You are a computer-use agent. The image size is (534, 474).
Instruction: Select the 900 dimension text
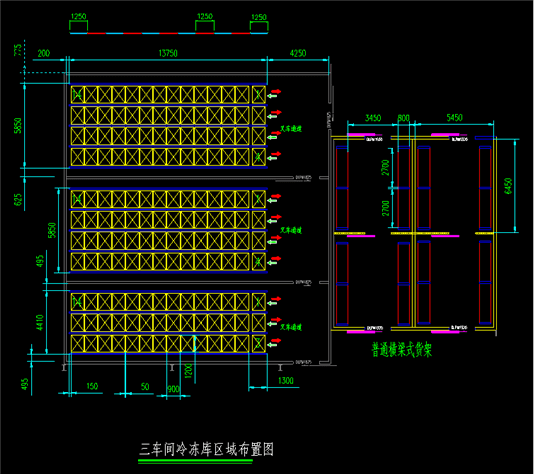click(173, 389)
